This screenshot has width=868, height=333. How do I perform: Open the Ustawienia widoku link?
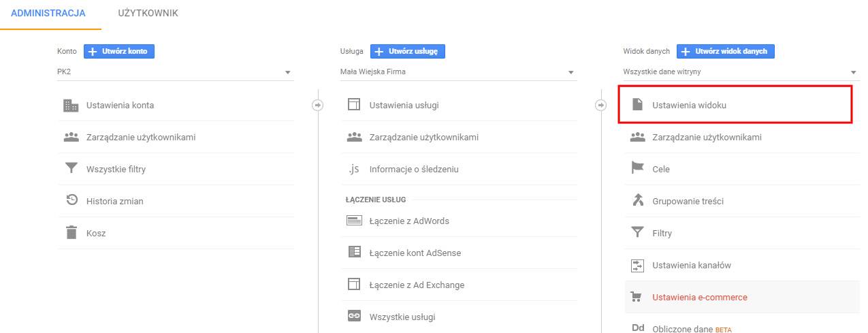(693, 106)
